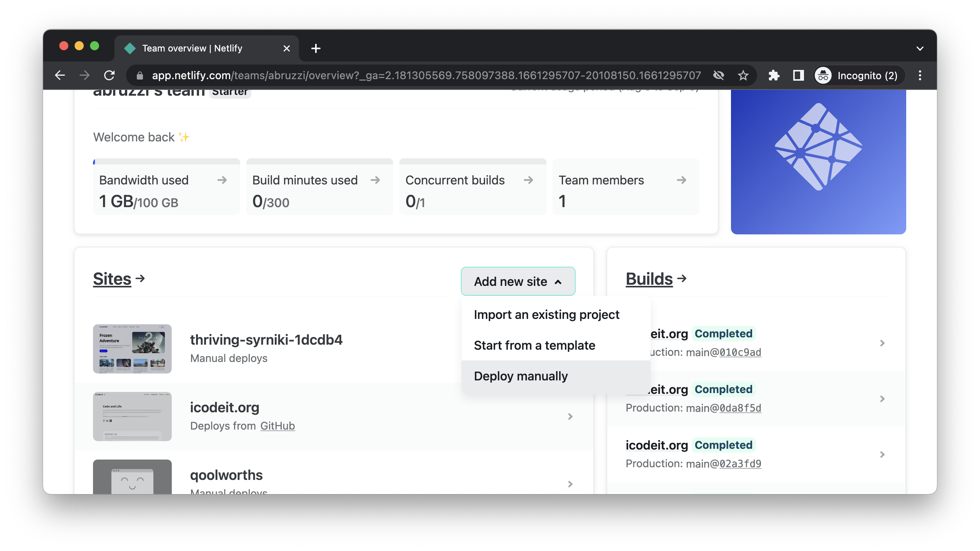Open Bandwidth used details via arrow icon
The image size is (980, 551).
coord(222,180)
